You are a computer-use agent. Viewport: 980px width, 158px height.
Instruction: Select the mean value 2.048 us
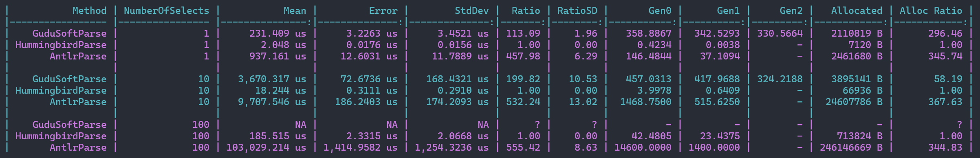tap(283, 45)
